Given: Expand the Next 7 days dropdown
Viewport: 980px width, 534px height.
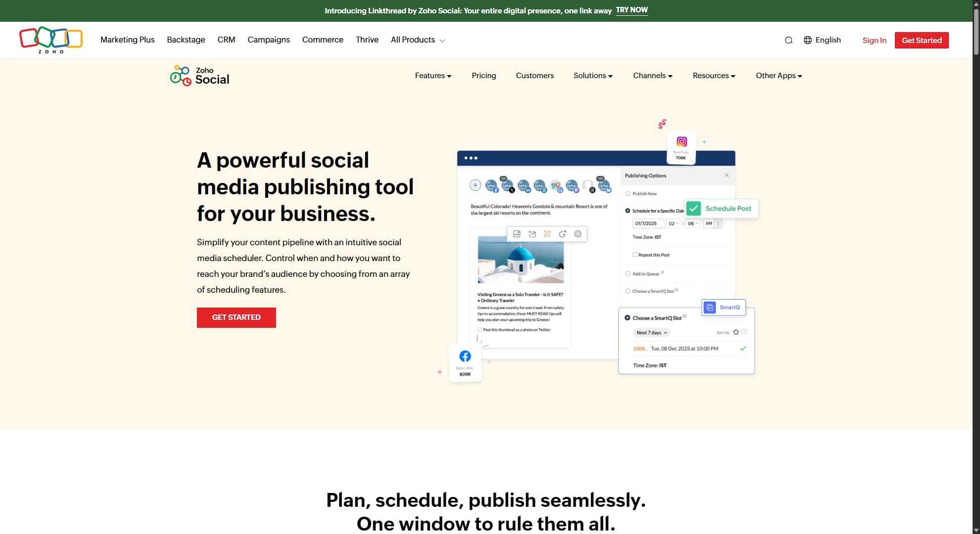Looking at the screenshot, I should 652,333.
